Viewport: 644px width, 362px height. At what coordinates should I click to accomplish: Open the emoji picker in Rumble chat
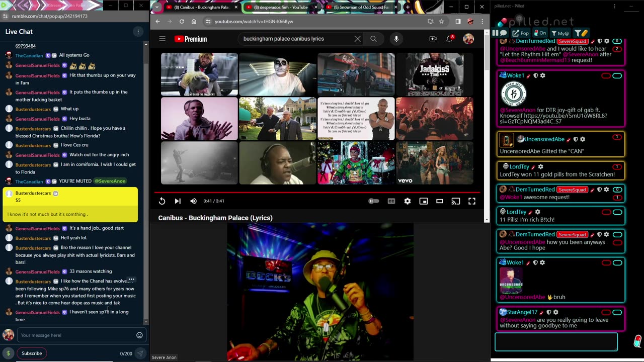click(x=139, y=335)
